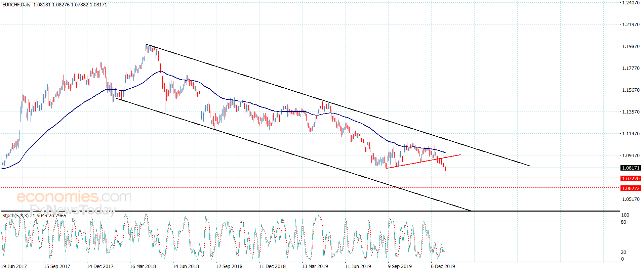Select the 1.21970 price axis label
This screenshot has height=271, width=644.
click(631, 25)
